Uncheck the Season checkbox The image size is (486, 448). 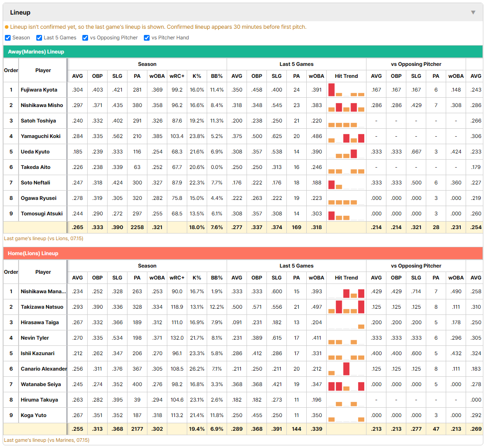8,38
